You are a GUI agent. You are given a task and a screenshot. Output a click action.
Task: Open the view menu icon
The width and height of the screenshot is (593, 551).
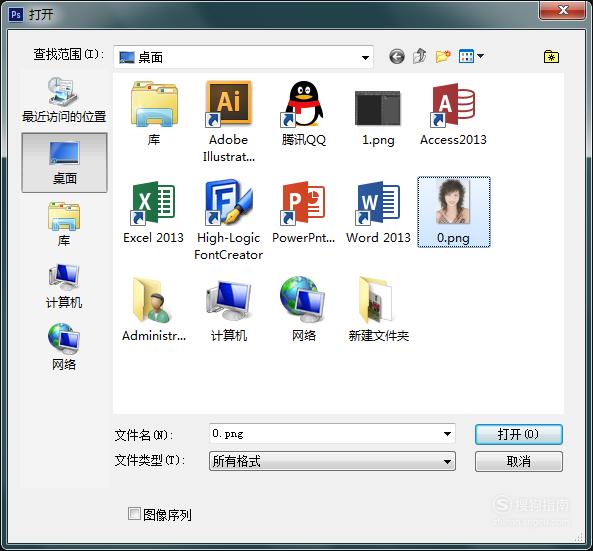pos(466,56)
